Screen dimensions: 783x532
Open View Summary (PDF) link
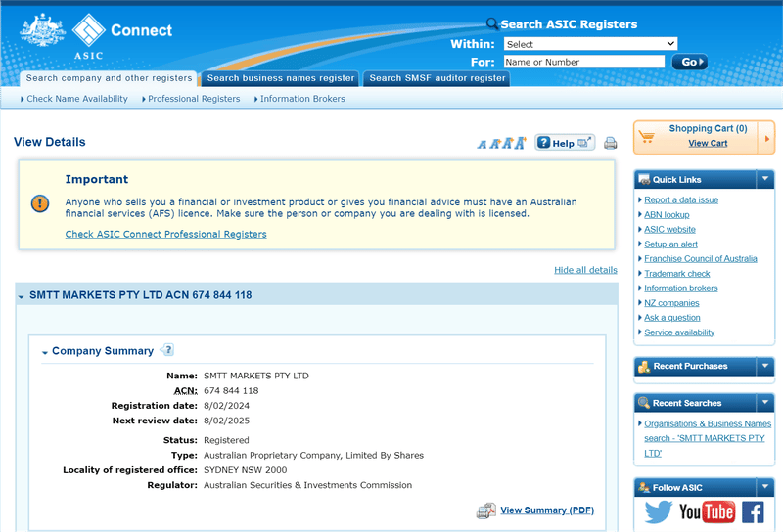coord(547,510)
